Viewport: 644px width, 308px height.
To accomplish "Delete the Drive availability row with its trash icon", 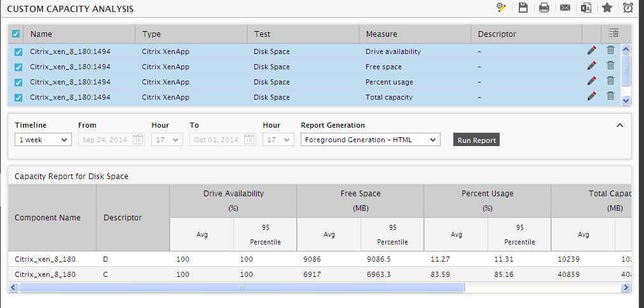I will pyautogui.click(x=611, y=50).
